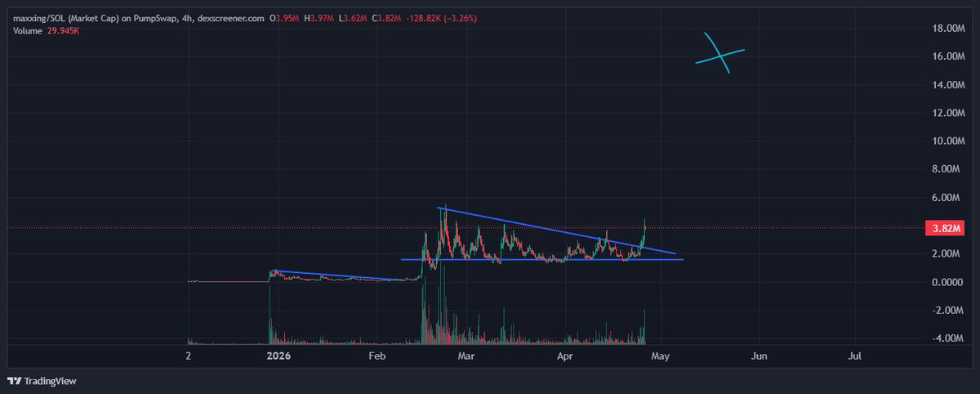Click the -4.00M price axis label
Image resolution: width=980 pixels, height=394 pixels.
(x=947, y=338)
